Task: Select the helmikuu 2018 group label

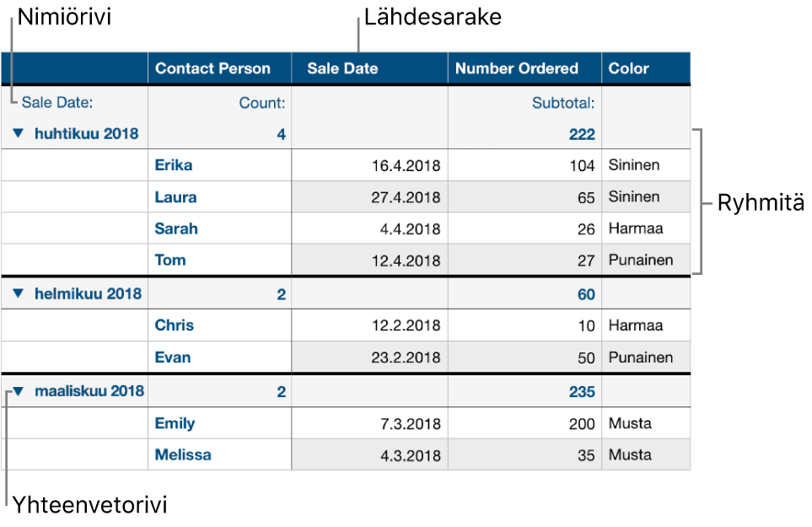Action: [x=88, y=293]
